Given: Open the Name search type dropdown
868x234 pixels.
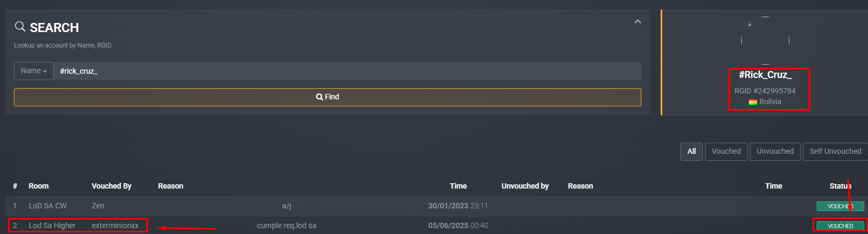Looking at the screenshot, I should tap(34, 71).
